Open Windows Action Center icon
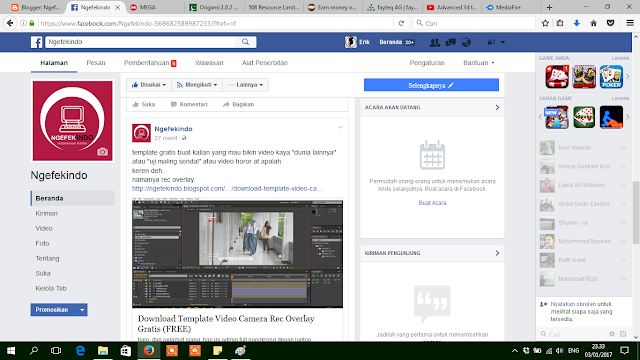Image resolution: width=640 pixels, height=360 pixels. point(624,351)
